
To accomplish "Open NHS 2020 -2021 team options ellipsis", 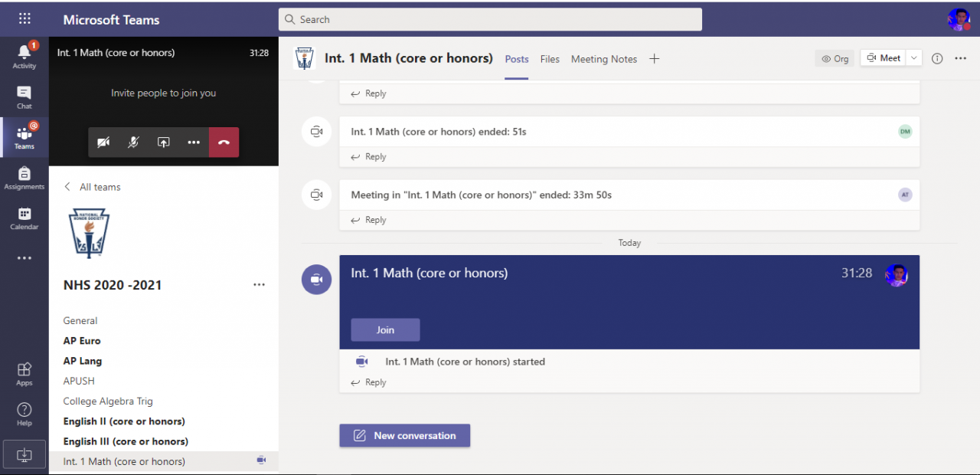I will [x=259, y=285].
